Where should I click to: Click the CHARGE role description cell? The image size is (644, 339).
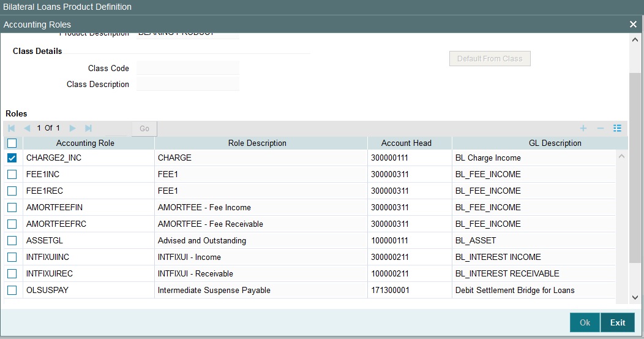click(261, 158)
